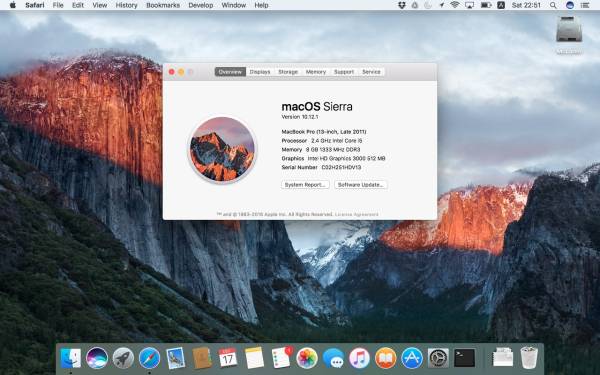Viewport: 600px width, 375px height.
Task: Select the Overview tab
Action: [x=230, y=72]
